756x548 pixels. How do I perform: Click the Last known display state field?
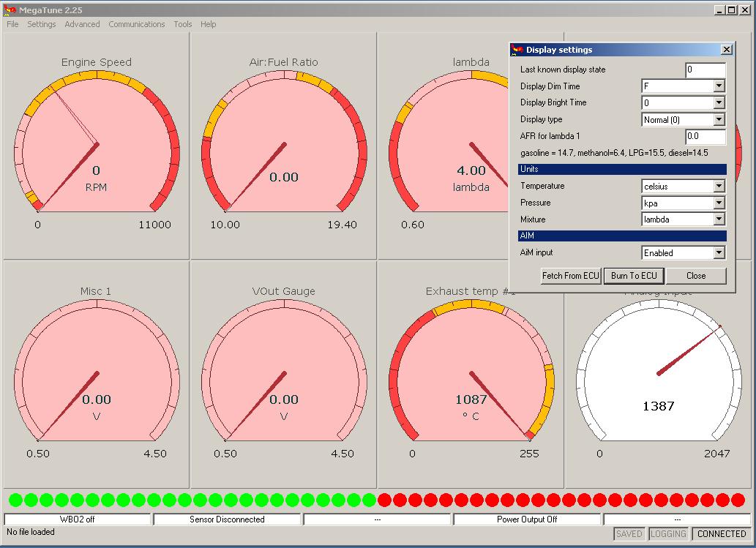coord(706,70)
